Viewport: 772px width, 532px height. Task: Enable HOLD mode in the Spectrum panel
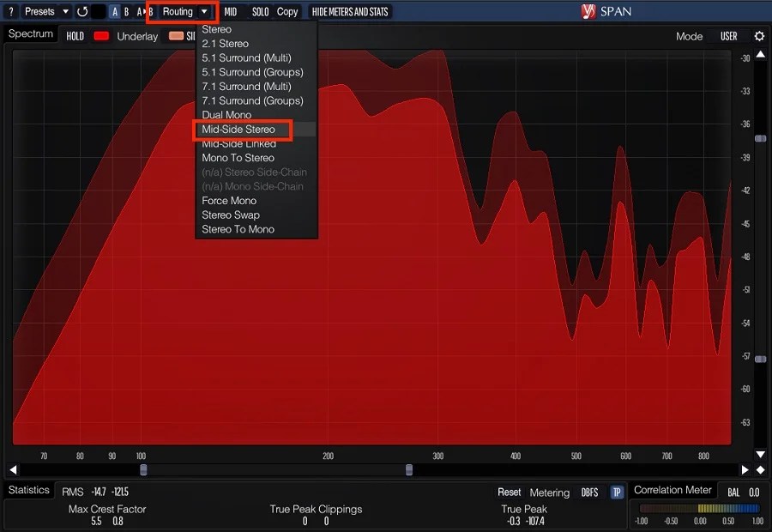pyautogui.click(x=75, y=36)
